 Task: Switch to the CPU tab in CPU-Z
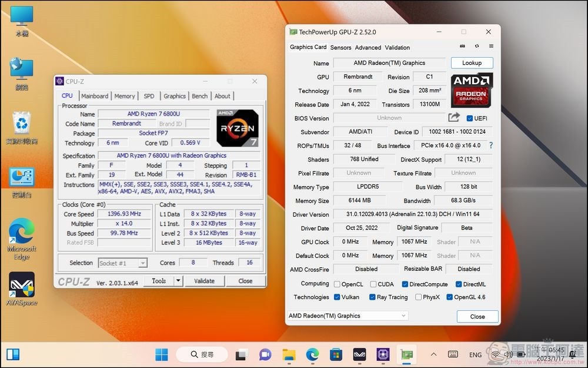pos(67,96)
